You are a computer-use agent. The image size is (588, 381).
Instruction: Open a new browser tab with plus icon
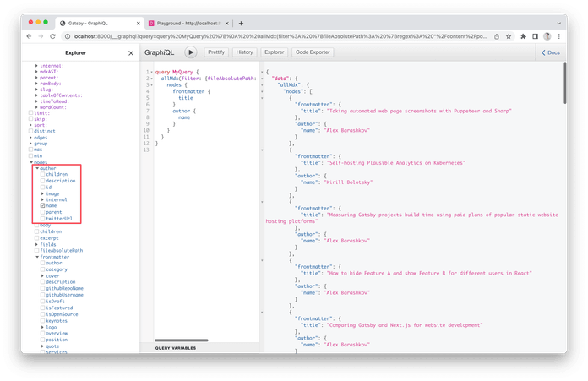(x=241, y=23)
